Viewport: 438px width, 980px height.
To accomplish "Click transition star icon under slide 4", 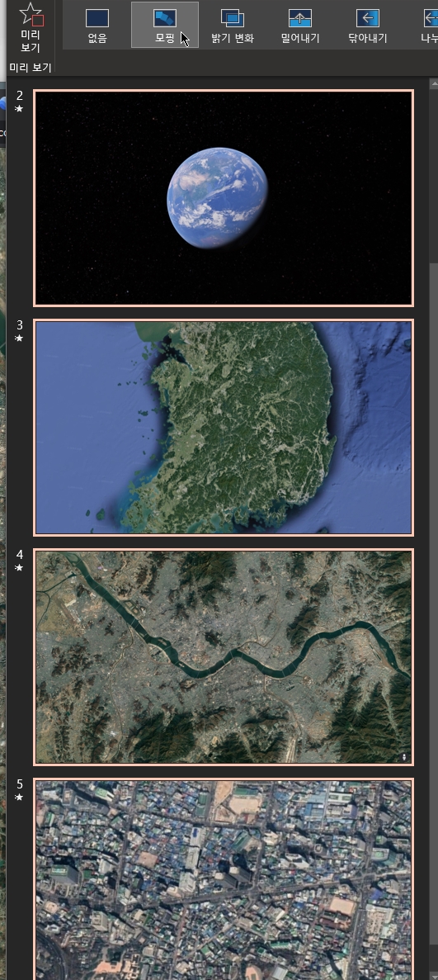I will [19, 567].
